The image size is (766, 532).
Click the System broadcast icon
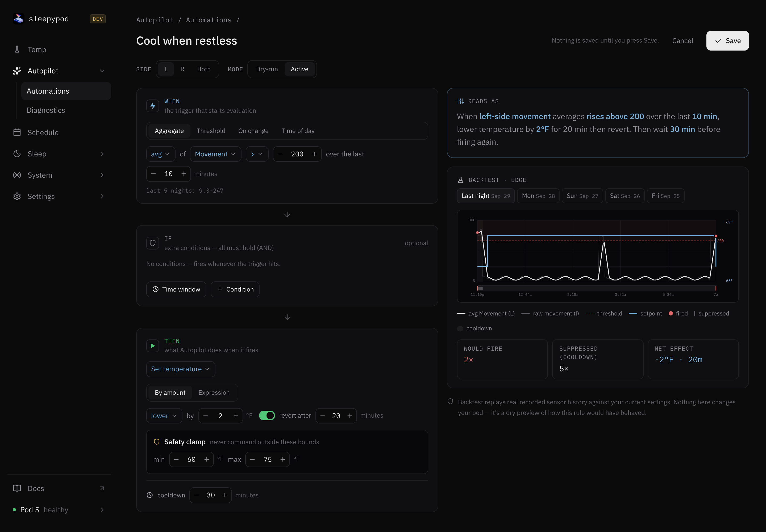17,175
